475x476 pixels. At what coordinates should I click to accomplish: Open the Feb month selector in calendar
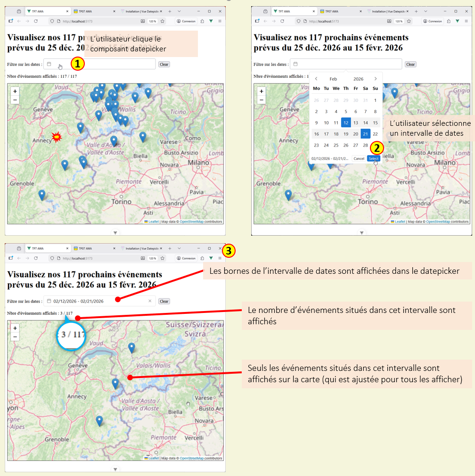pos(333,79)
